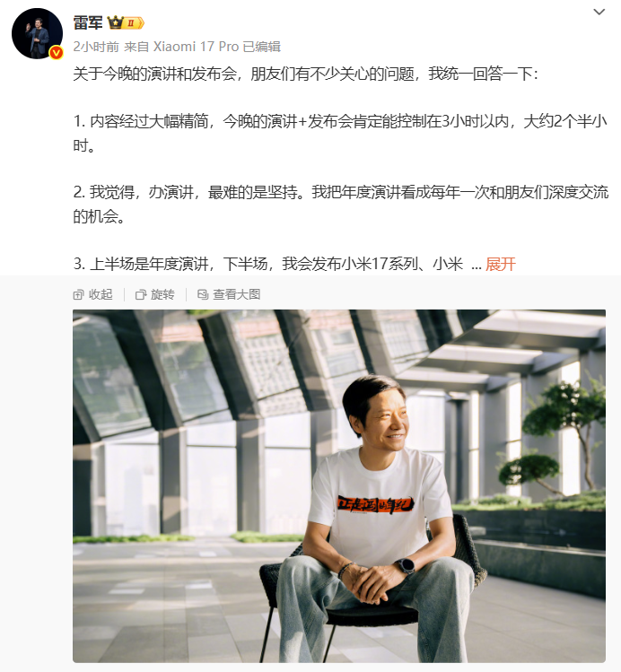Click the view large image icon
Viewport: 621px width, 672px height.
(x=203, y=294)
